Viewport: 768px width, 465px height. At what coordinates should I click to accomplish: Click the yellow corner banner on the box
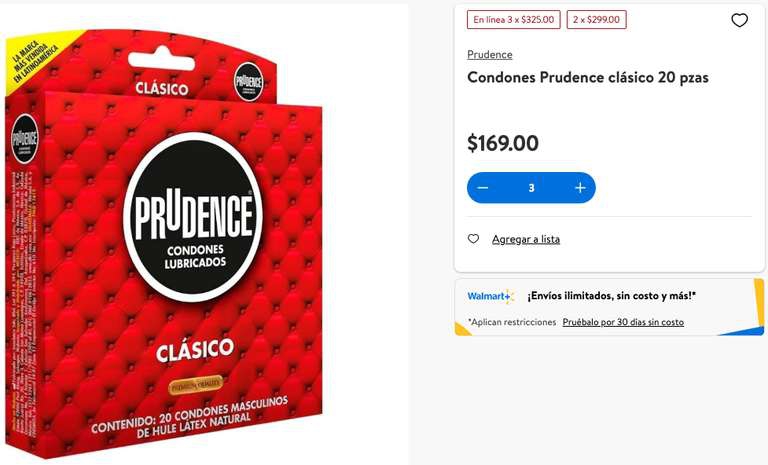37,61
